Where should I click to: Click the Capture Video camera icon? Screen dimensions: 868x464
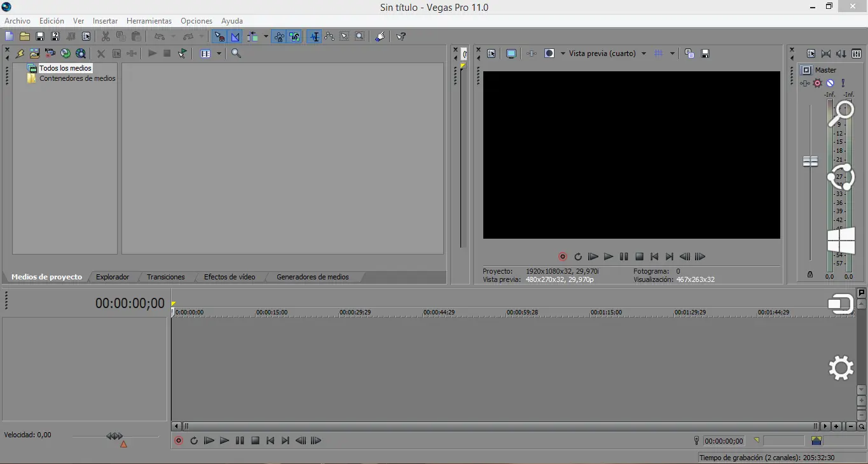click(x=50, y=53)
